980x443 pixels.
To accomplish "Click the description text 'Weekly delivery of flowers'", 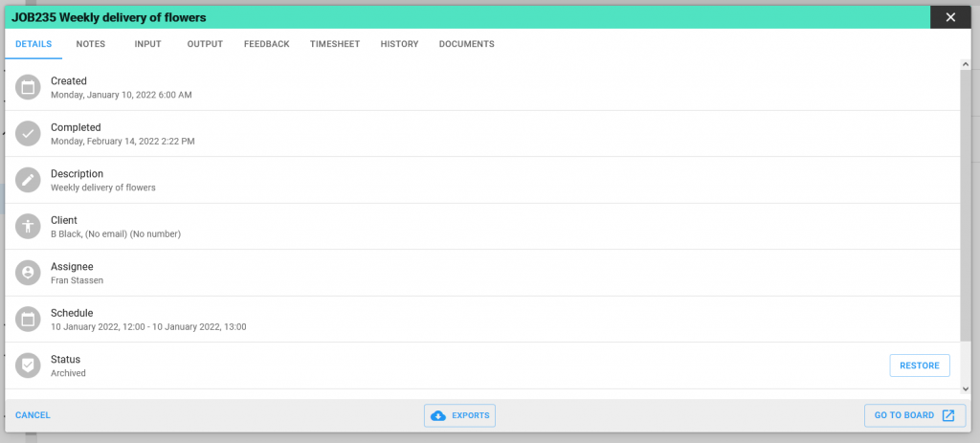I will click(103, 188).
